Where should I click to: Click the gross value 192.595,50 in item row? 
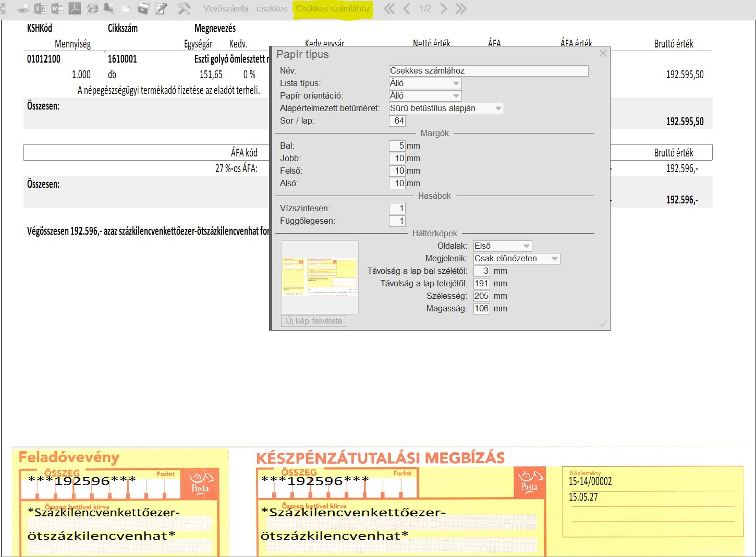[685, 75]
